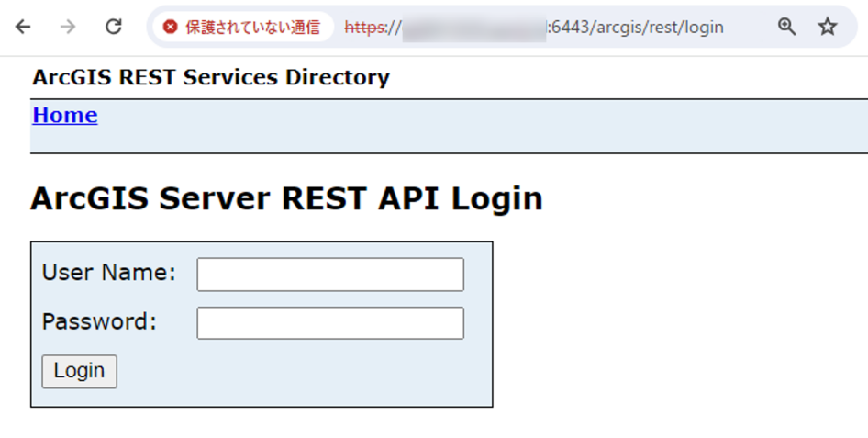Screen dimensions: 868x438
Task: Click the browser forward arrow
Action: 68,27
